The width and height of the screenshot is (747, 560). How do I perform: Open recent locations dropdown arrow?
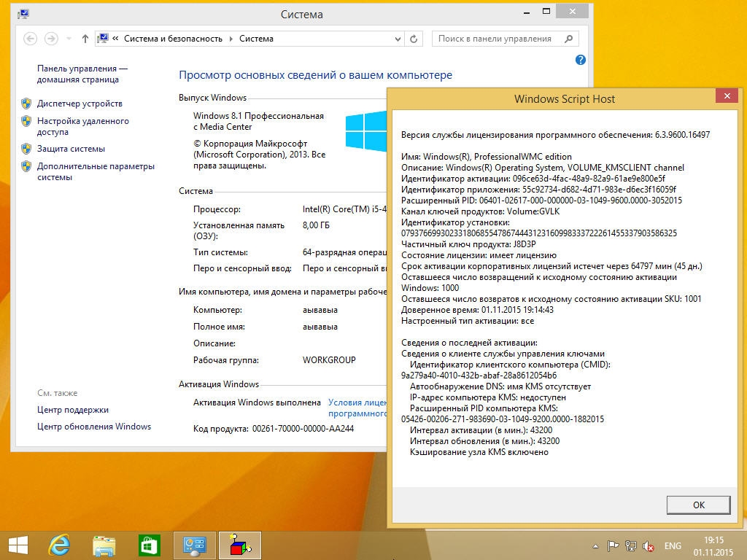pos(69,39)
